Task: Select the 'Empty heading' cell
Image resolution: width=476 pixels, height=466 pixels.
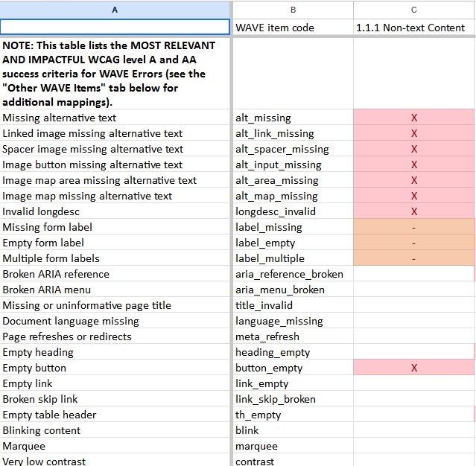Action: tap(115, 352)
